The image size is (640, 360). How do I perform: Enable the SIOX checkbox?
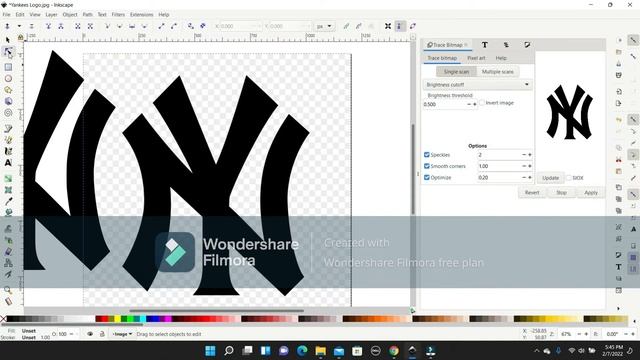(x=569, y=178)
